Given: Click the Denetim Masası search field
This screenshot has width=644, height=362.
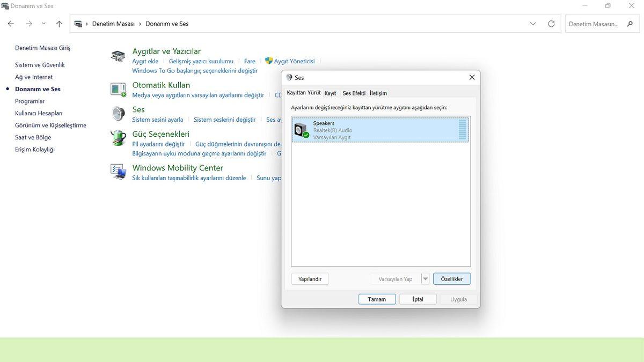Looking at the screenshot, I should coord(593,24).
